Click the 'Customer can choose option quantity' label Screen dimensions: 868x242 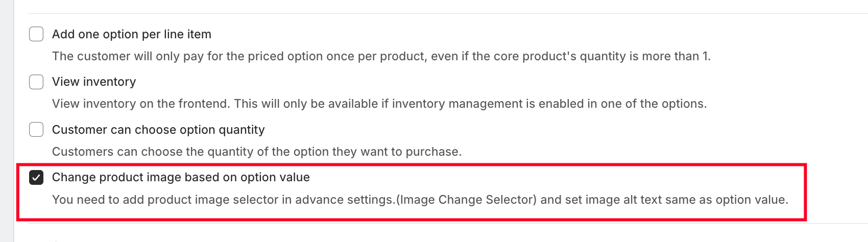[158, 130]
